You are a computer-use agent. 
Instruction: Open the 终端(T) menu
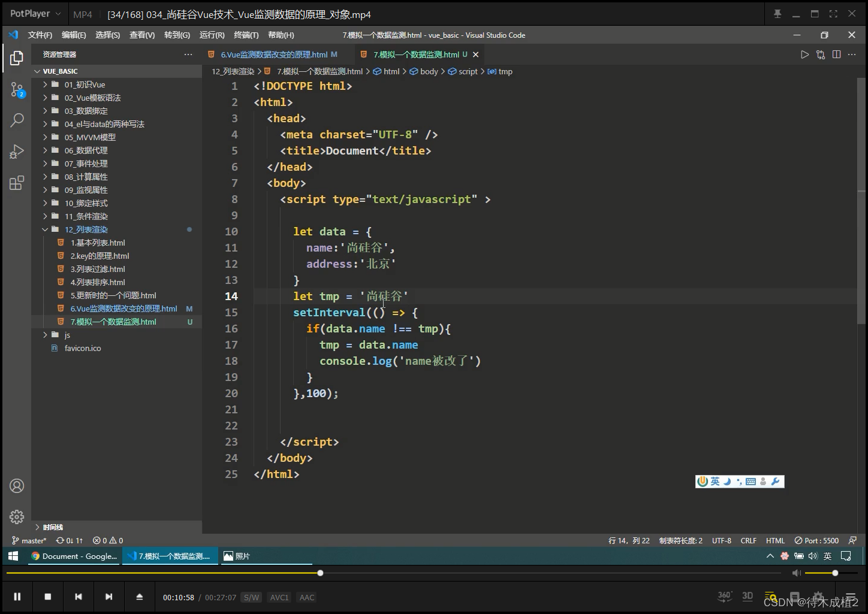click(x=246, y=35)
